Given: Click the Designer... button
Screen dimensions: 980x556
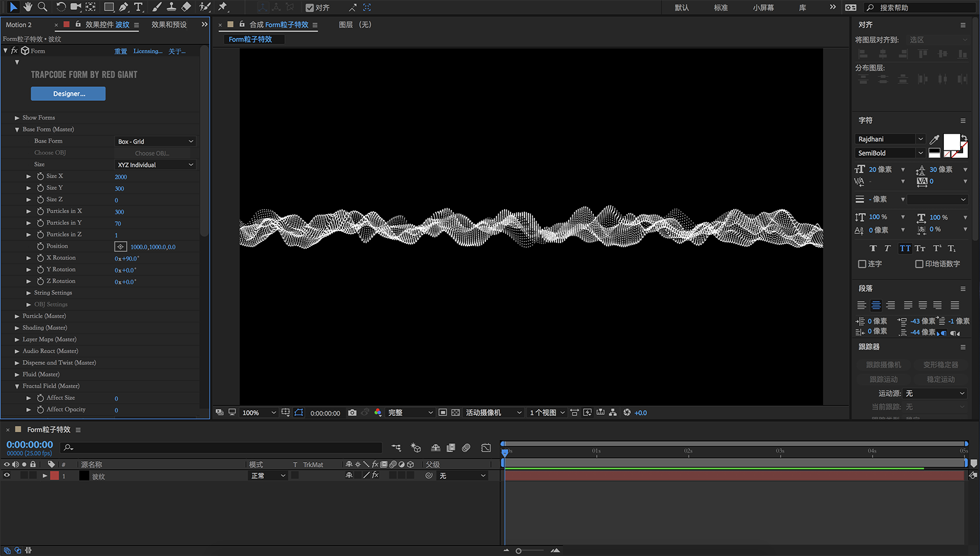Looking at the screenshot, I should click(68, 93).
